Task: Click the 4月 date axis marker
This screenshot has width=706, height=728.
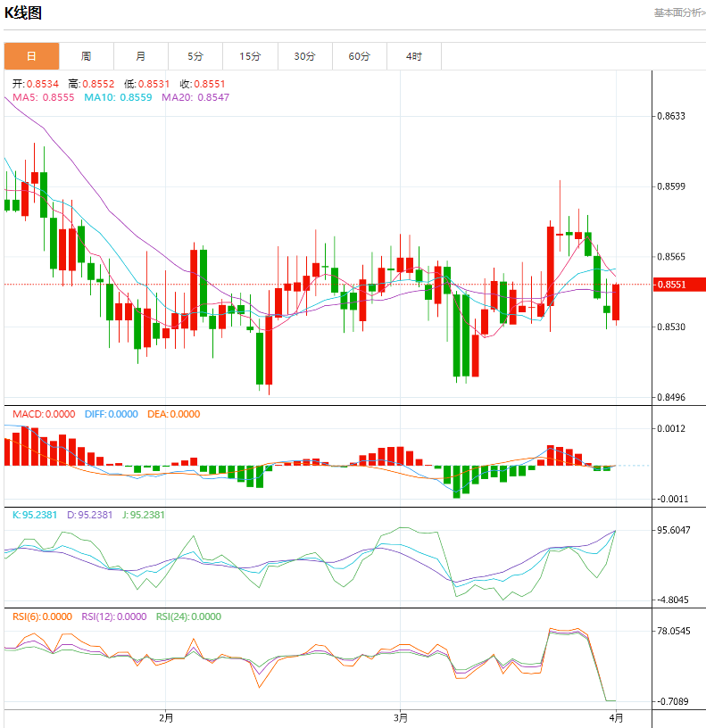Action: click(616, 718)
